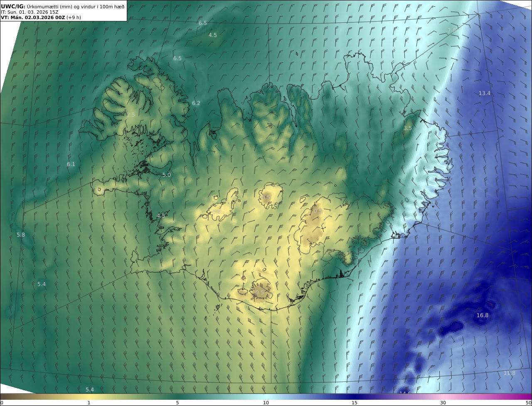Click the 11.8 value label
This screenshot has width=532, height=406.
click(510, 373)
